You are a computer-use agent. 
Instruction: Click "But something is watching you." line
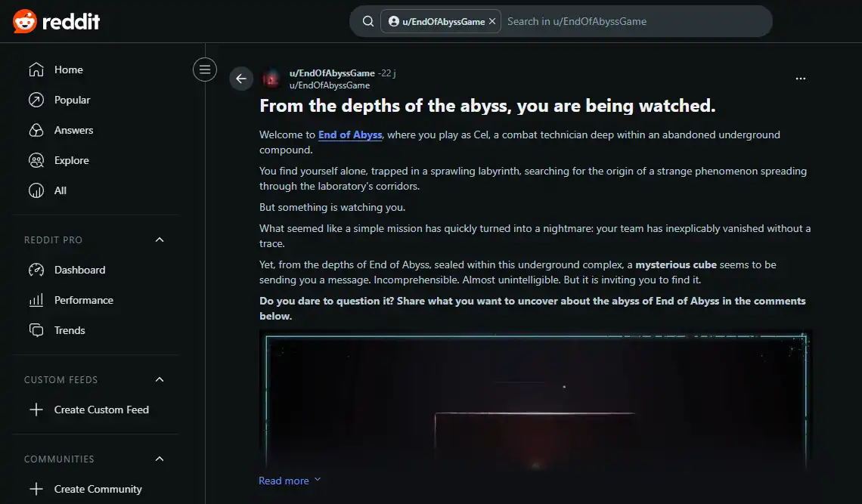(x=333, y=207)
